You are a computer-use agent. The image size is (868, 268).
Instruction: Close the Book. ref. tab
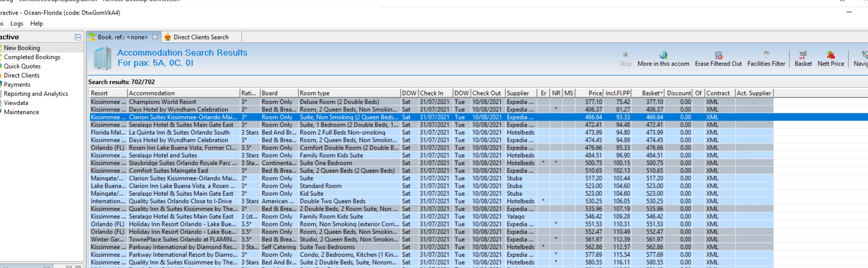(155, 37)
